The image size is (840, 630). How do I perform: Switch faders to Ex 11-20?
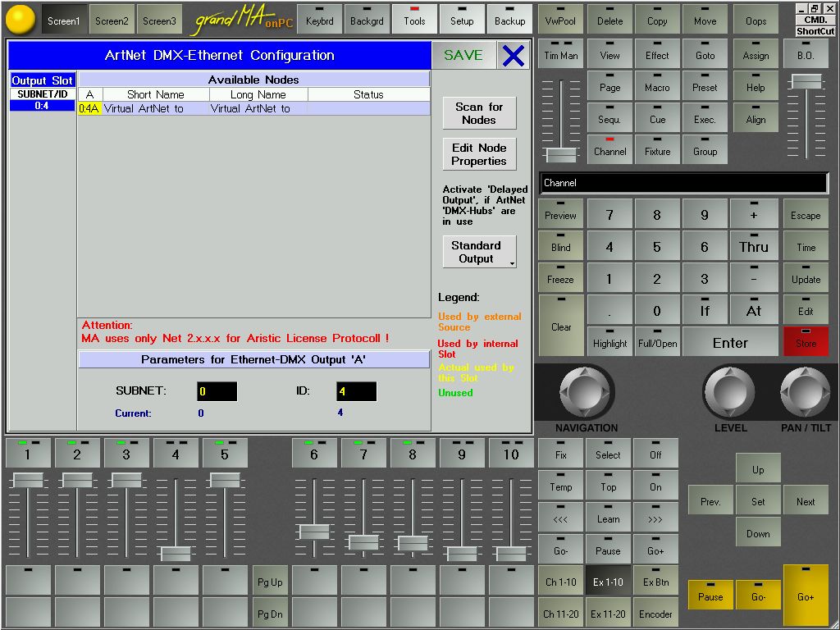tap(608, 613)
